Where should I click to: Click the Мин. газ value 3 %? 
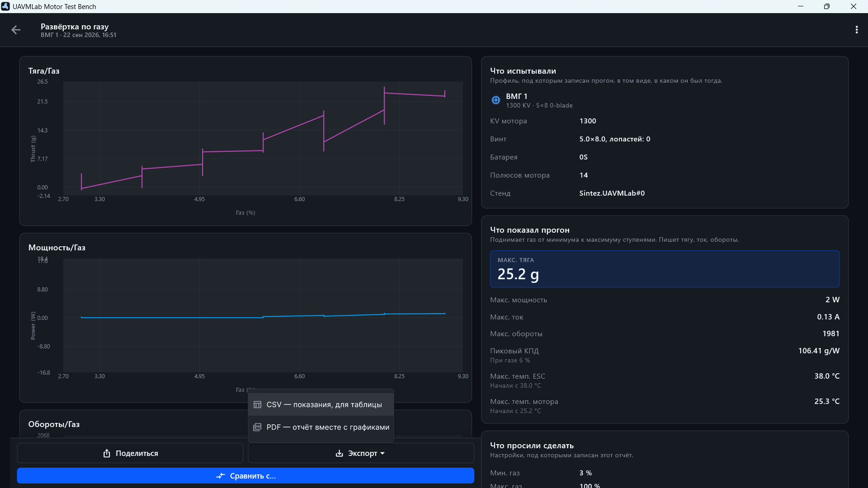585,473
